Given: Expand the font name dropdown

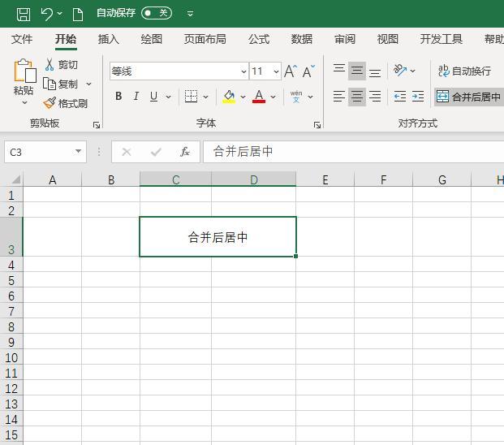Looking at the screenshot, I should (x=243, y=71).
